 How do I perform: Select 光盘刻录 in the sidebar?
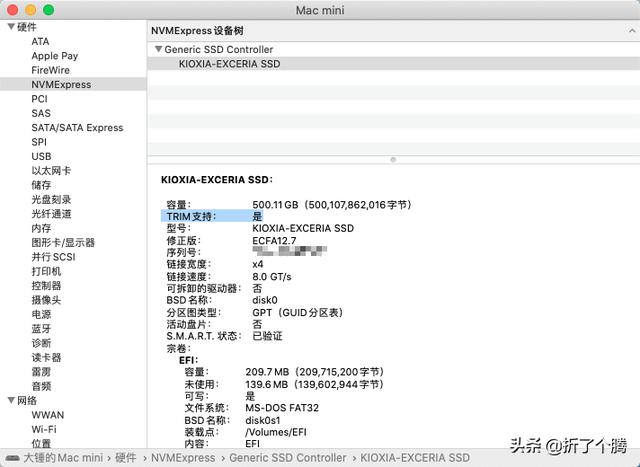pyautogui.click(x=51, y=199)
